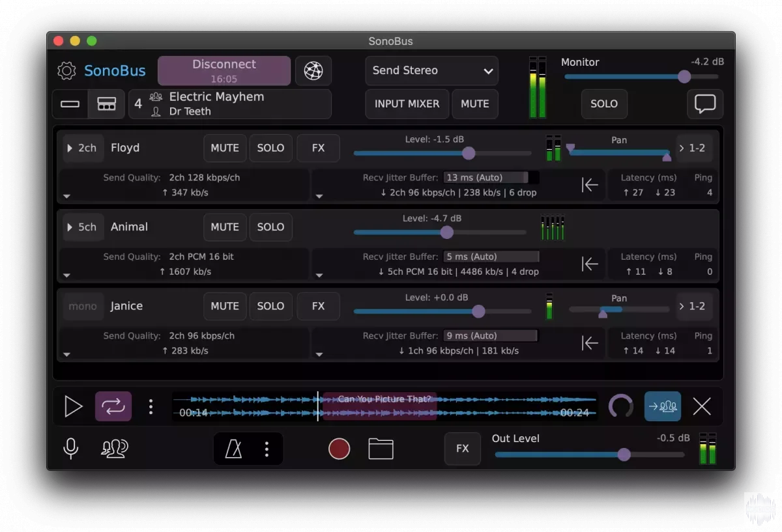782x532 pixels.
Task: Expand Floyd's 2ch channel view
Action: (82, 148)
